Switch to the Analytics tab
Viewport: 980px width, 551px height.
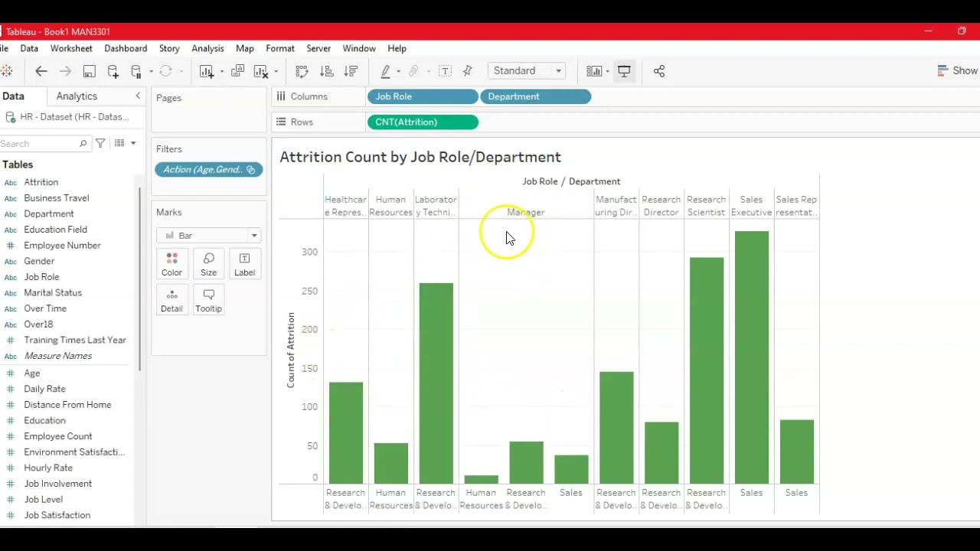pos(77,96)
